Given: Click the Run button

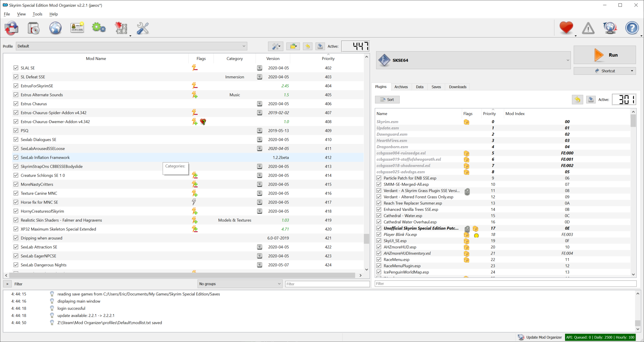Looking at the screenshot, I should pyautogui.click(x=605, y=55).
